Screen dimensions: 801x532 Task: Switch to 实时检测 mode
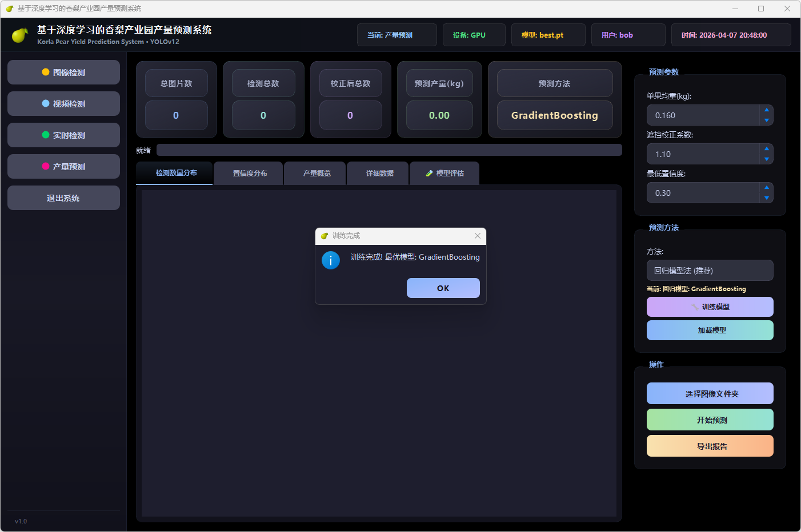point(63,135)
